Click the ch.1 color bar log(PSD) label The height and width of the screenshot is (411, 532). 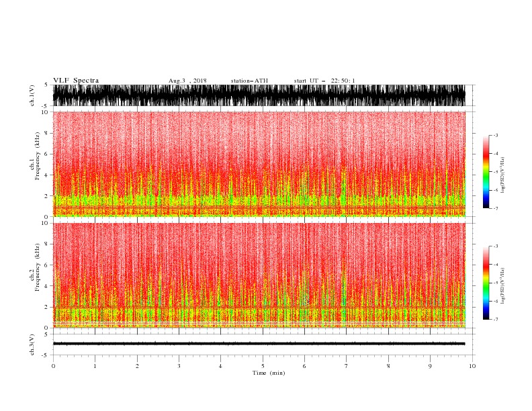pos(503,175)
